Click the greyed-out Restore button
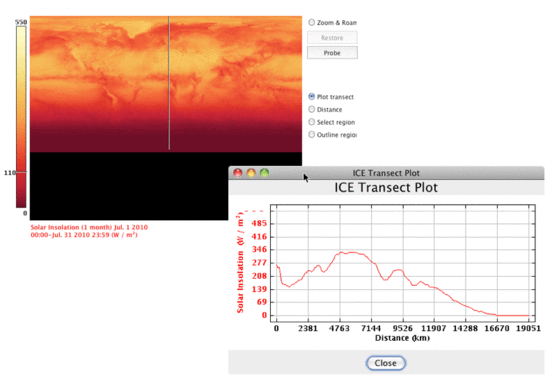The image size is (550, 384). 332,38
